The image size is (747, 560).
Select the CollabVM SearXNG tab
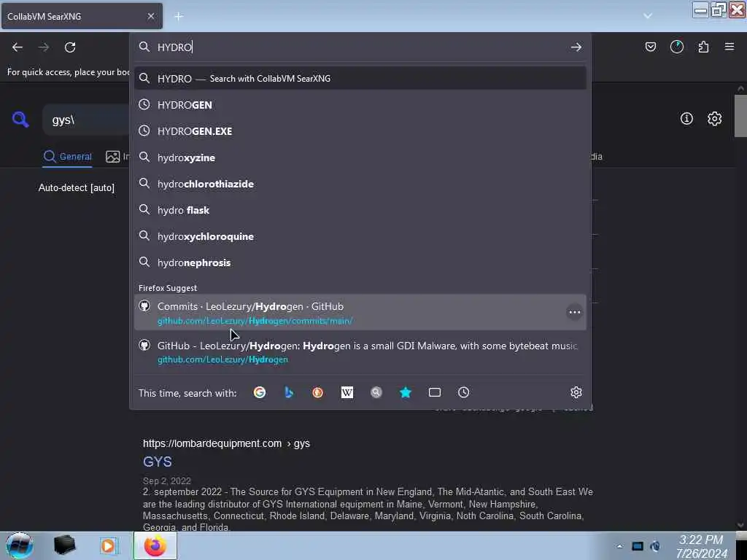click(x=82, y=16)
